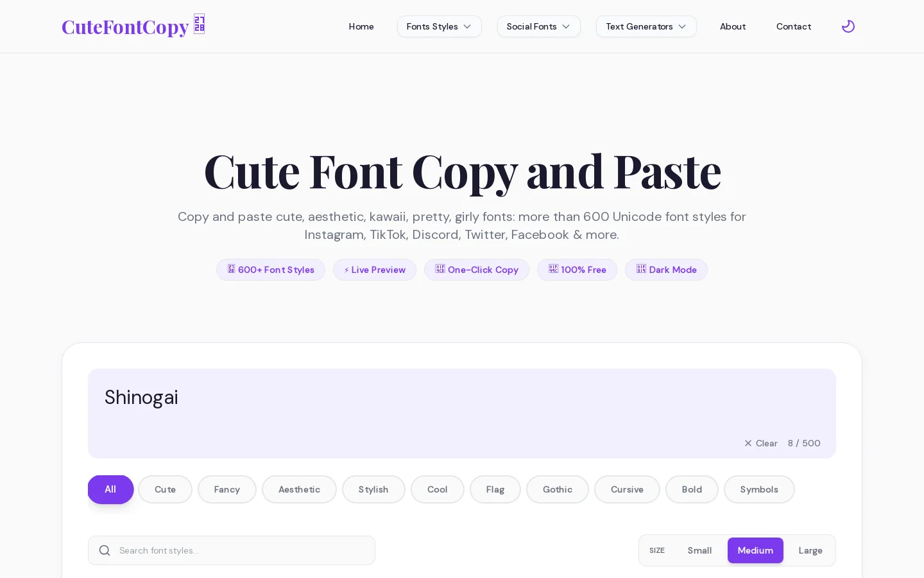Show Bold font styles
The image size is (924, 578).
(692, 489)
